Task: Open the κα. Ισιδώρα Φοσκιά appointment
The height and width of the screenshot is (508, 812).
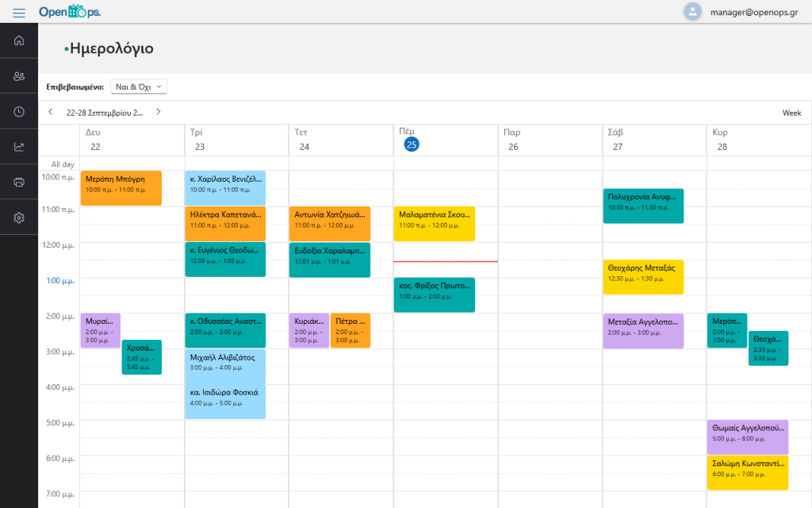Action: pyautogui.click(x=226, y=402)
